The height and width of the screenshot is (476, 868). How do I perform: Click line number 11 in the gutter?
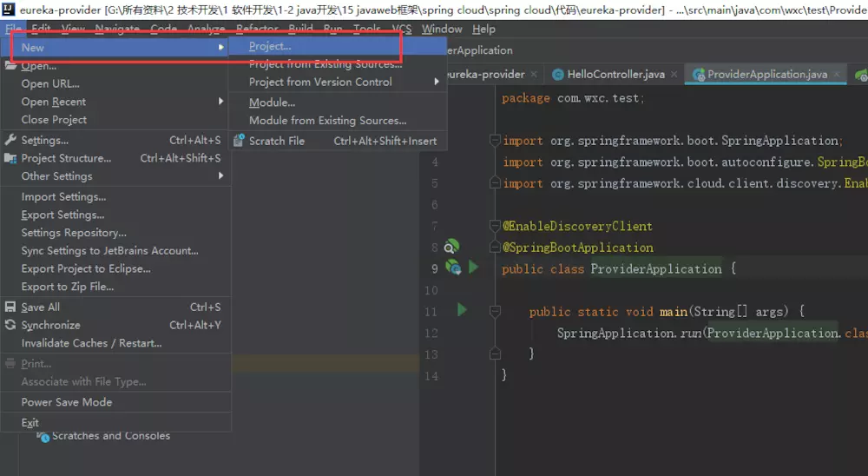[431, 312]
